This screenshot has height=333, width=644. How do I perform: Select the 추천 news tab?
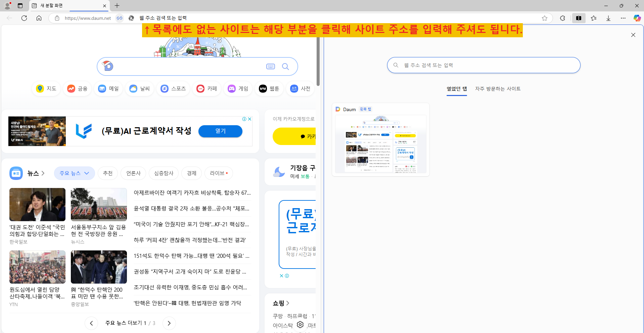(108, 173)
